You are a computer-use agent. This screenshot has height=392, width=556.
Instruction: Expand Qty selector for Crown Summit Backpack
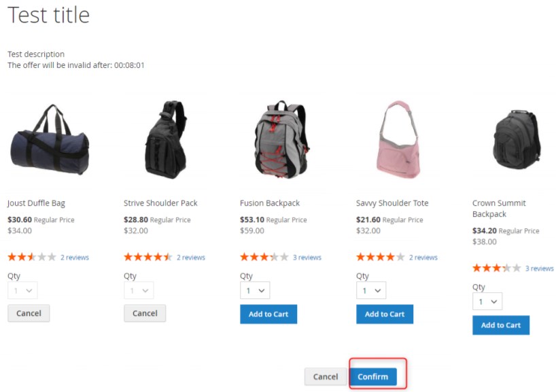(487, 302)
